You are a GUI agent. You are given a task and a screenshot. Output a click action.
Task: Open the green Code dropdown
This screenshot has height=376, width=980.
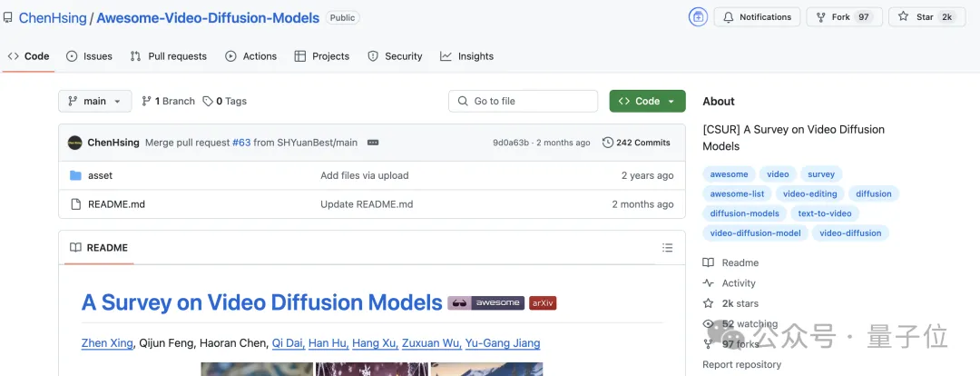648,101
